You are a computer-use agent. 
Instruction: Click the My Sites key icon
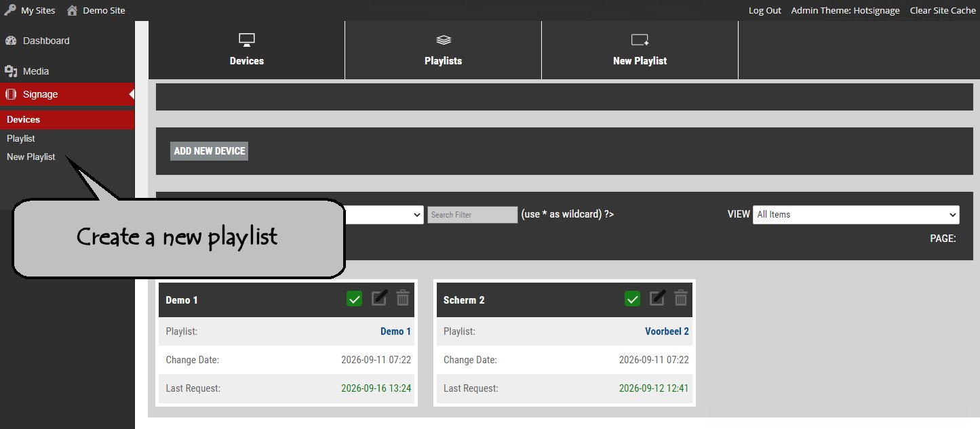[9, 10]
